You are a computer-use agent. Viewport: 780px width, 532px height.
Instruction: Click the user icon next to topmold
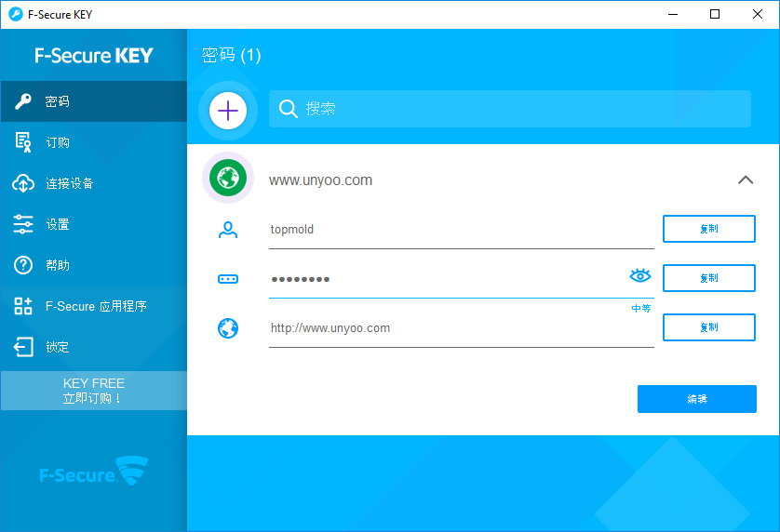[x=228, y=230]
